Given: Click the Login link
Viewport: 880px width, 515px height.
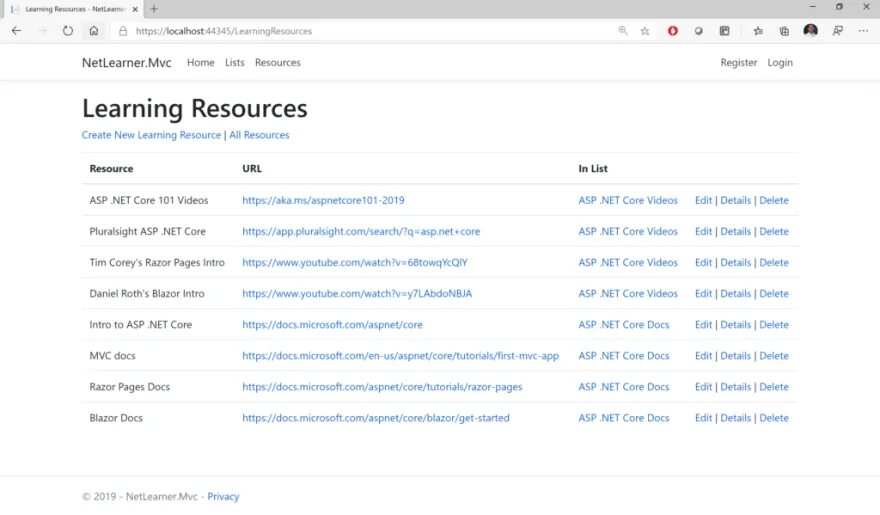Looking at the screenshot, I should 780,63.
